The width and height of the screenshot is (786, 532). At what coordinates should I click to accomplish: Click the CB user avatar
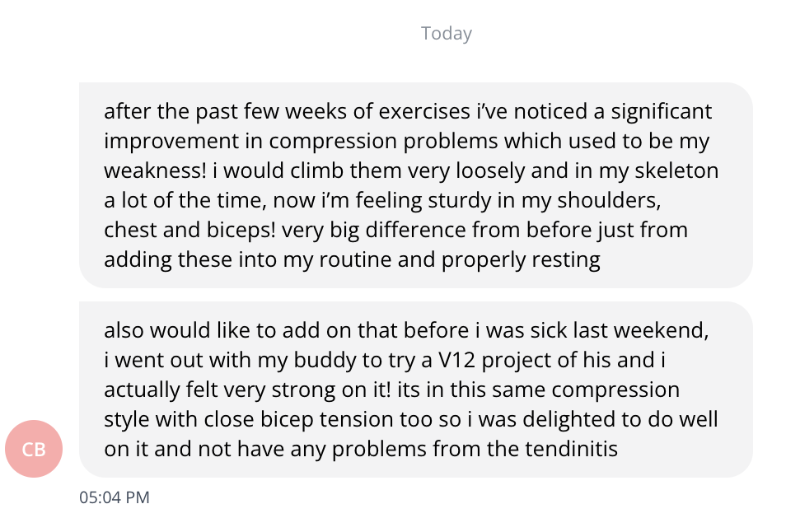coord(34,449)
